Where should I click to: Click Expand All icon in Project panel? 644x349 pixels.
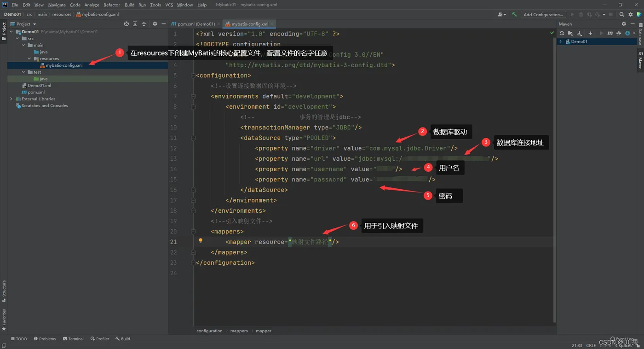point(135,24)
